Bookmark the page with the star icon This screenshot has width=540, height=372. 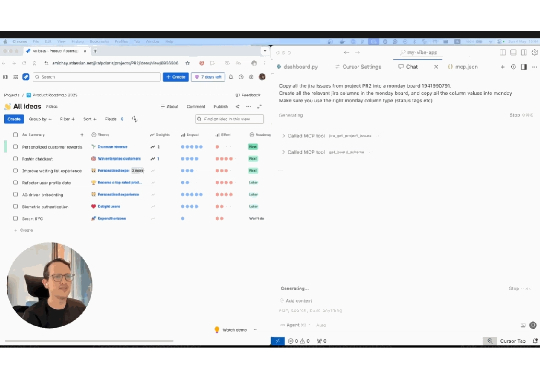tap(187, 63)
